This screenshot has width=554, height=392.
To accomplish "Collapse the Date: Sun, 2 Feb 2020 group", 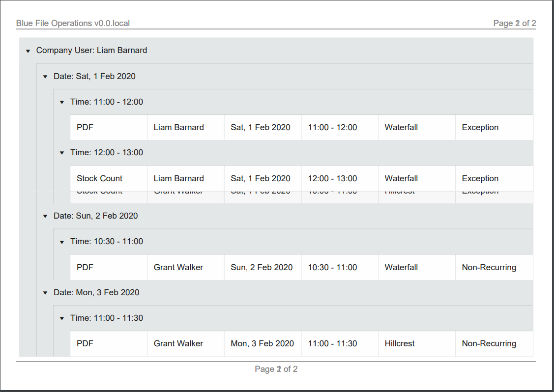I will (45, 216).
